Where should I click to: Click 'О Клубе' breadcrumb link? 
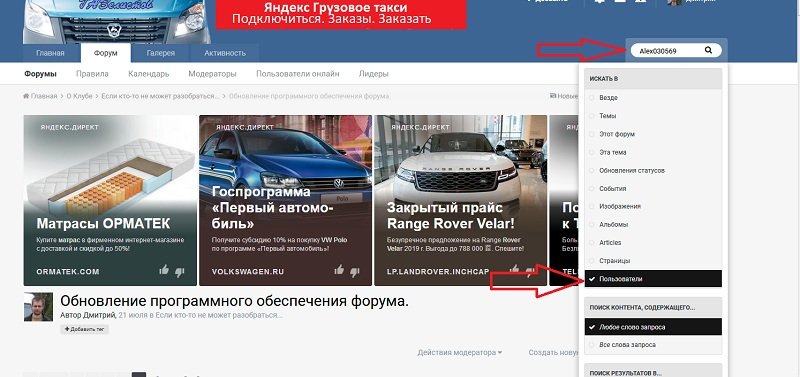pos(79,96)
